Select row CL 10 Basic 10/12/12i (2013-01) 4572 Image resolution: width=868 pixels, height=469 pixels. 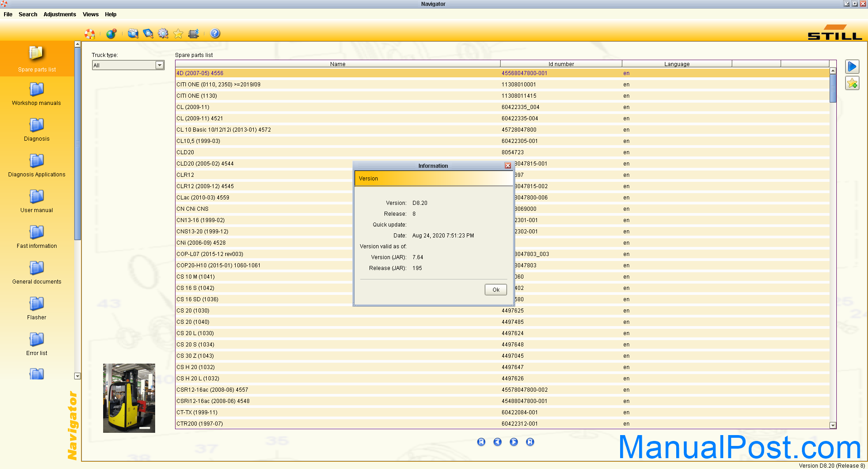coord(503,130)
